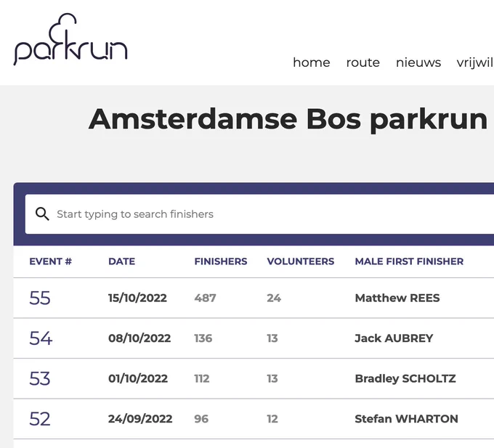Sort by the FINISHERS column header
Screen dimensions: 494x448
click(x=221, y=261)
